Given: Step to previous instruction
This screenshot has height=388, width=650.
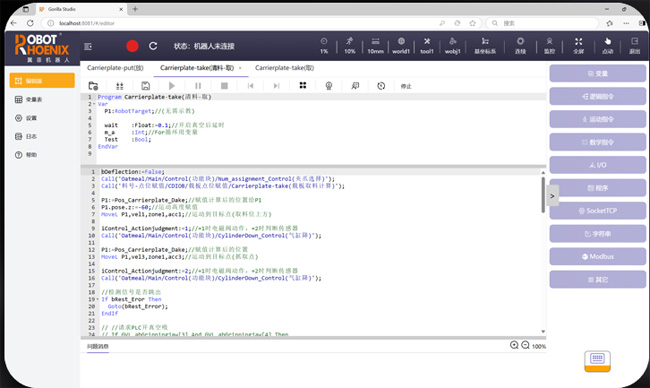Looking at the screenshot, I should coord(250,86).
